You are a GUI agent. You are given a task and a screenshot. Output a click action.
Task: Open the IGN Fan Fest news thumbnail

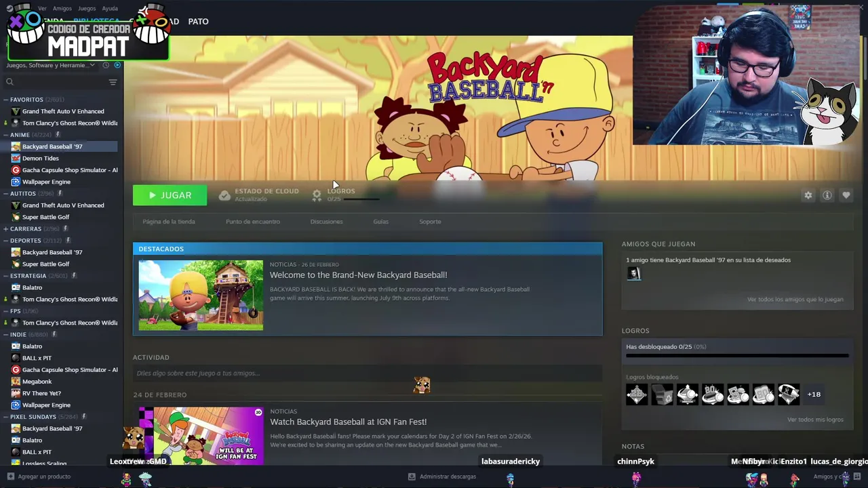point(201,435)
